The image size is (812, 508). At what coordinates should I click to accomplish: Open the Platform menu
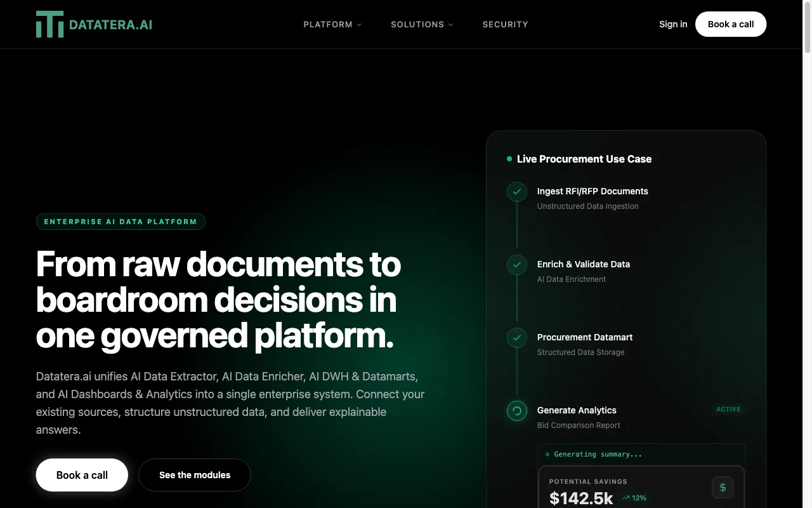(332, 24)
